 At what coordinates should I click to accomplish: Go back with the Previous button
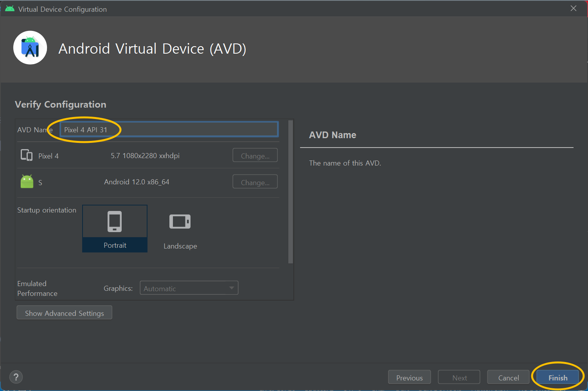click(409, 377)
